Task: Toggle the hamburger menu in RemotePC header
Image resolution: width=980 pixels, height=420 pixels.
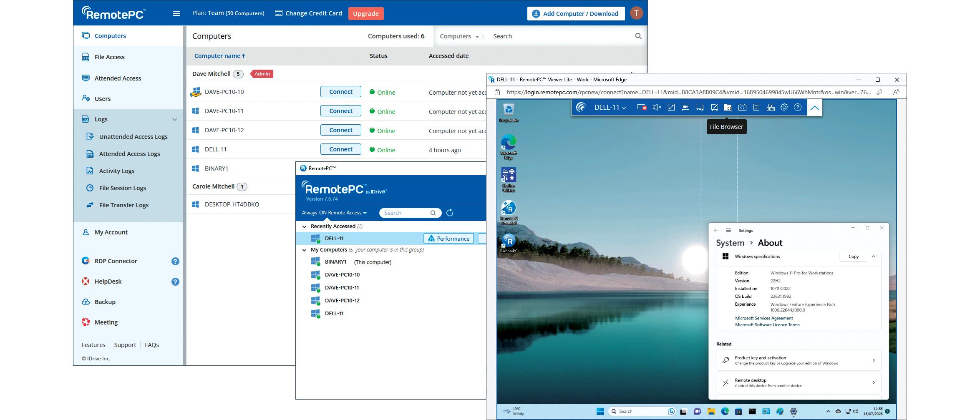Action: [176, 13]
